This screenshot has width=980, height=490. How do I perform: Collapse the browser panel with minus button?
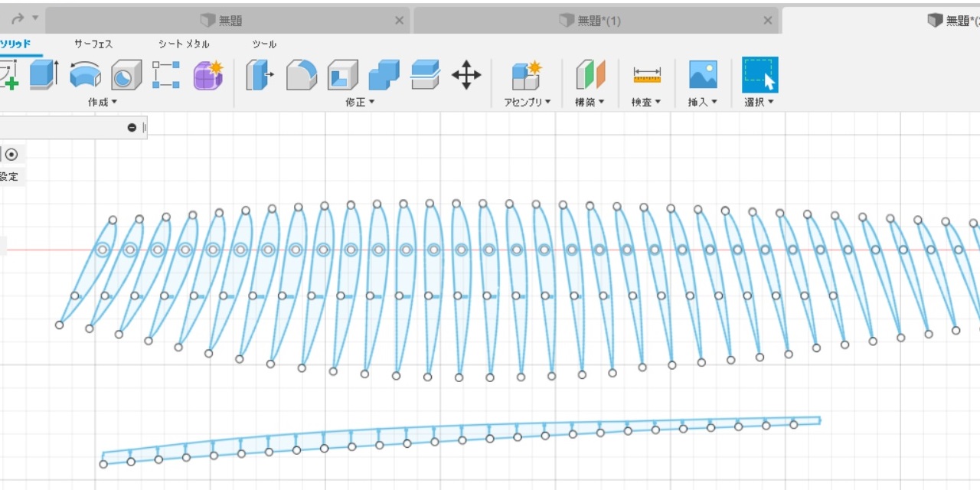tap(132, 128)
